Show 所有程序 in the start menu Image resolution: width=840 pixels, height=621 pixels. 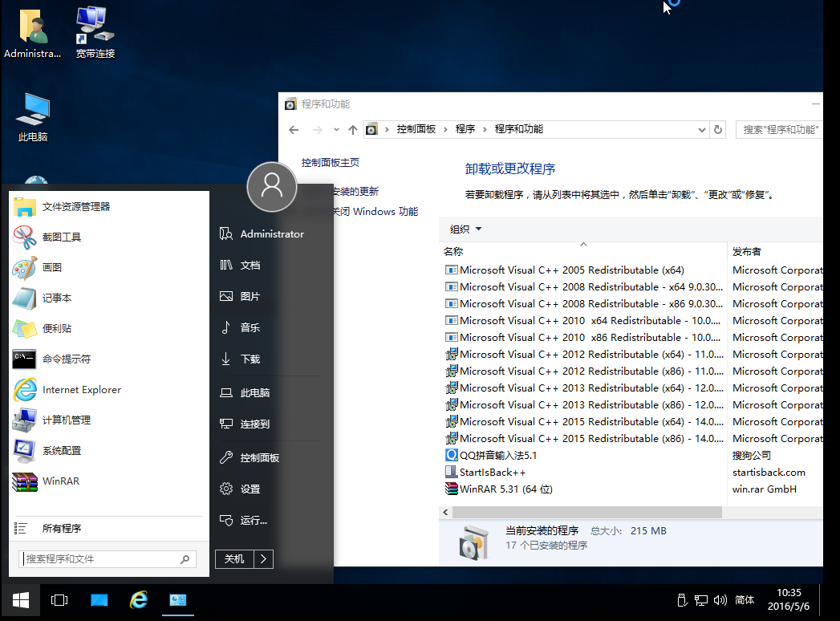tap(109, 528)
